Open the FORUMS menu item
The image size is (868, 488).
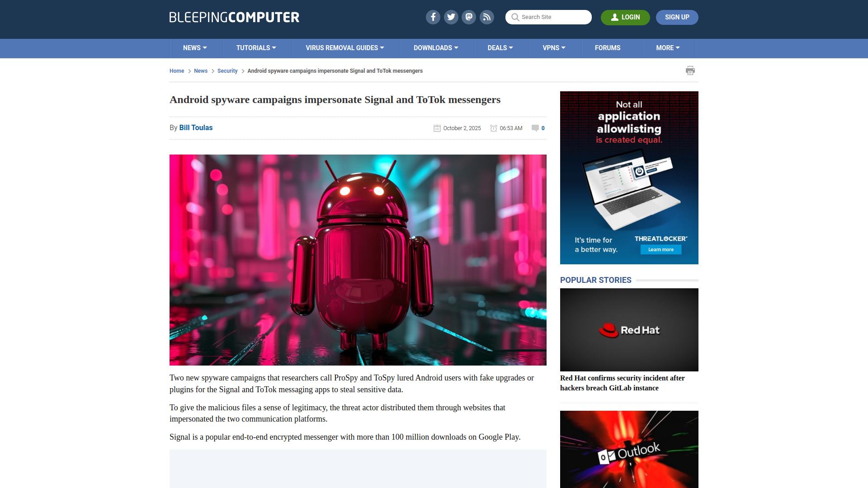click(x=608, y=48)
